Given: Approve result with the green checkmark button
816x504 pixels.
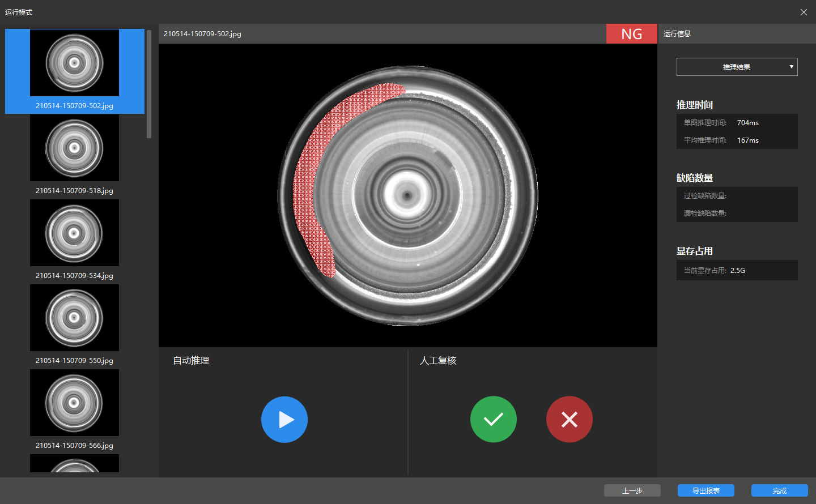Looking at the screenshot, I should click(x=494, y=419).
